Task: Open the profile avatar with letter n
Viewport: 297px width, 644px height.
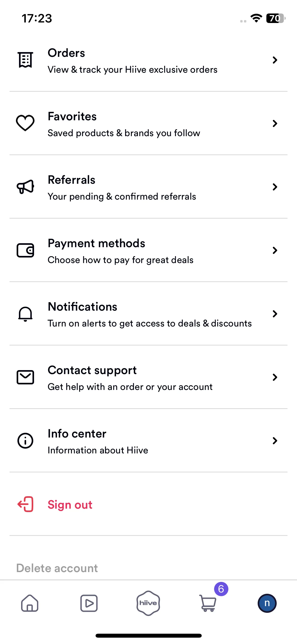Action: (x=267, y=603)
